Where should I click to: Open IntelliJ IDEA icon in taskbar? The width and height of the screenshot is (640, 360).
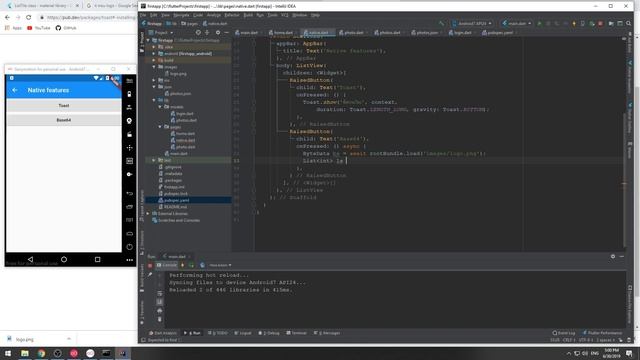coord(122,353)
